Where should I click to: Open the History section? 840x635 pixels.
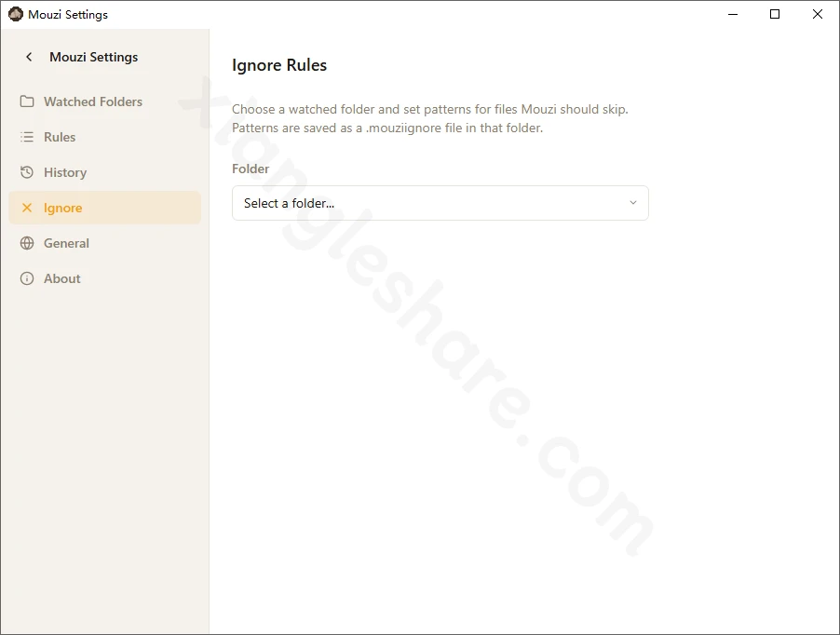pos(104,172)
